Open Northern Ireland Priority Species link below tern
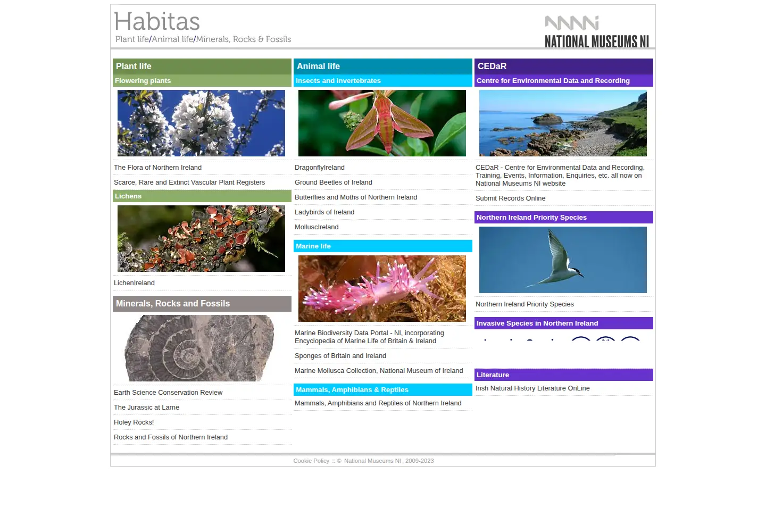This screenshot has width=766, height=532. 524,304
